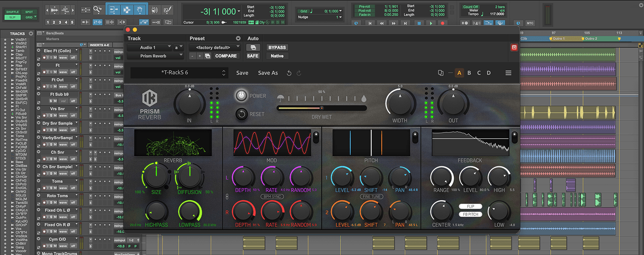The image size is (644, 255).
Task: Click the Save As button
Action: point(268,73)
